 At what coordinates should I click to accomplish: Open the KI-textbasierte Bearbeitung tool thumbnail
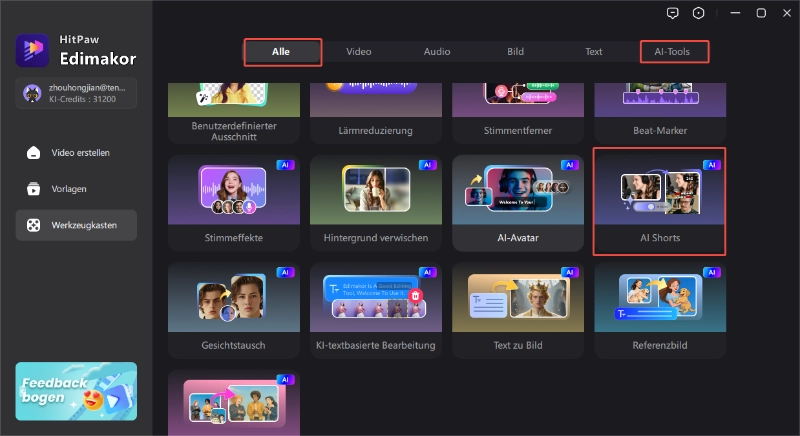click(376, 297)
